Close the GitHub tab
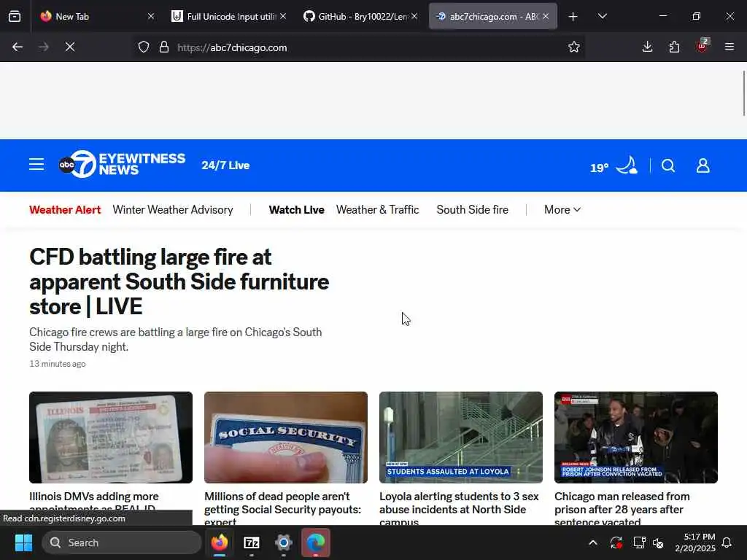Image resolution: width=747 pixels, height=560 pixels. tap(414, 16)
